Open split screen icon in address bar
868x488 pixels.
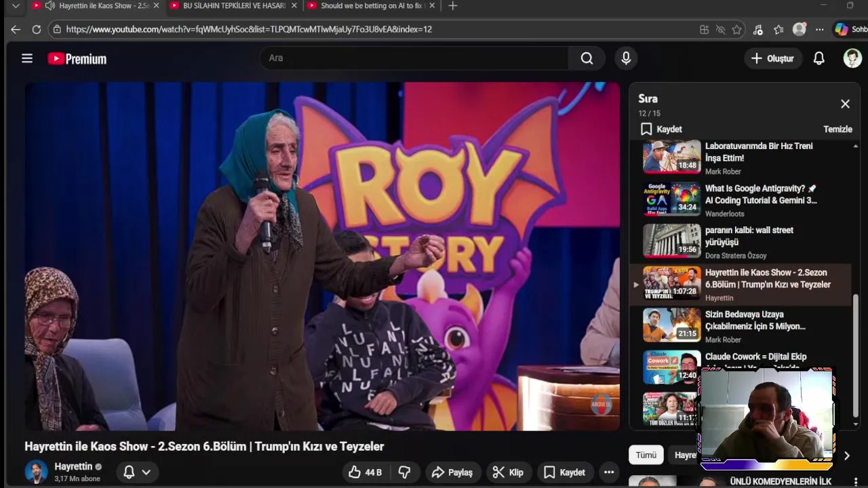(705, 29)
